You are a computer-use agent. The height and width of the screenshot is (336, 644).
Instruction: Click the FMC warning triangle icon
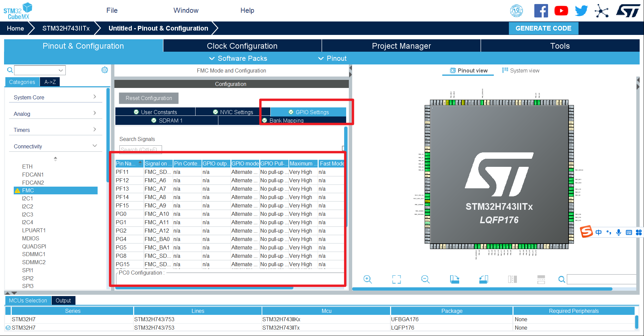(17, 191)
